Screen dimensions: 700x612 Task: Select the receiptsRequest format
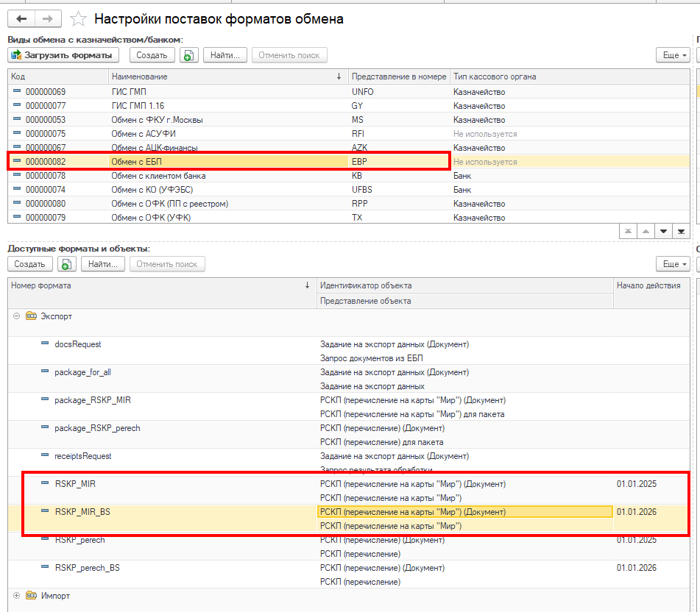(349, 463)
